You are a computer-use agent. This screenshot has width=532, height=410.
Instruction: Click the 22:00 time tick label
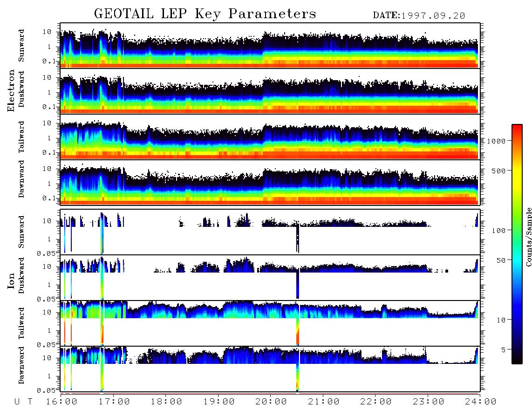[376, 402]
